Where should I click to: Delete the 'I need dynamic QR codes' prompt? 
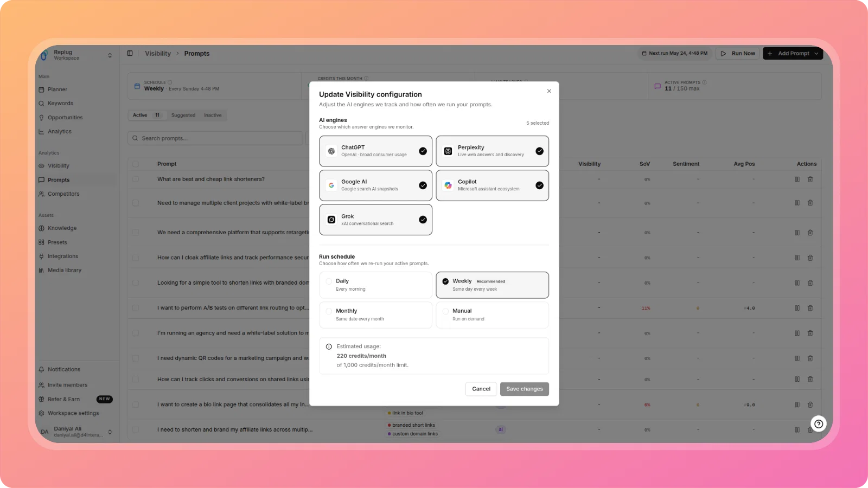[810, 358]
